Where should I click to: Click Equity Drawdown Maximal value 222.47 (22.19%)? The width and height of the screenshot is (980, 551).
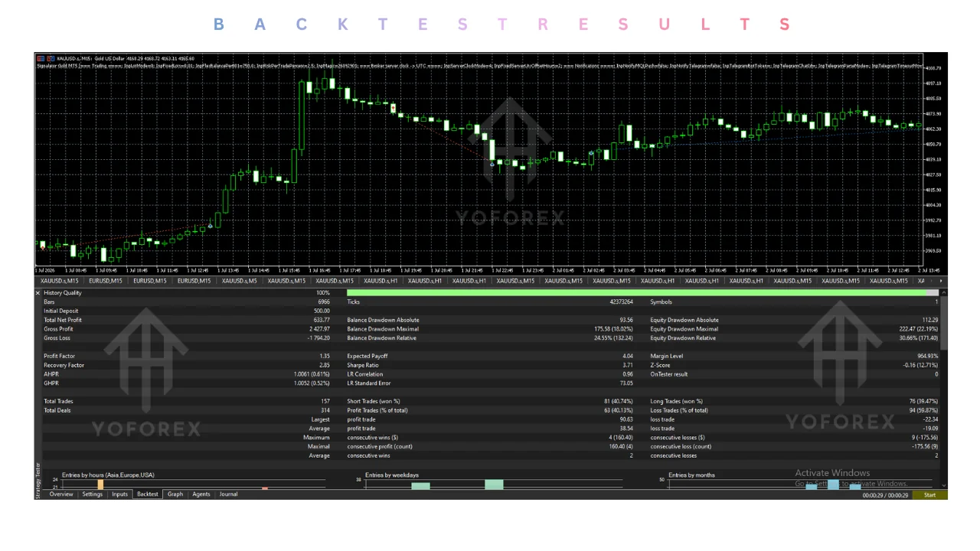(x=919, y=329)
